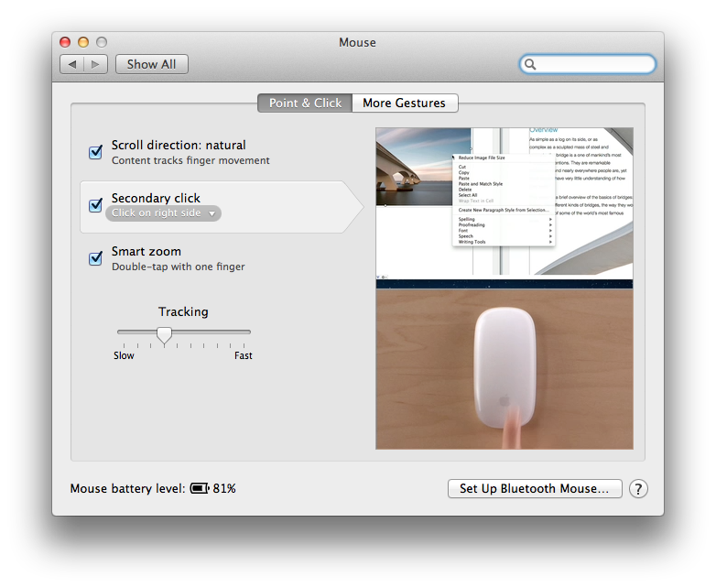Open the Click on right side dropdown

tap(164, 213)
